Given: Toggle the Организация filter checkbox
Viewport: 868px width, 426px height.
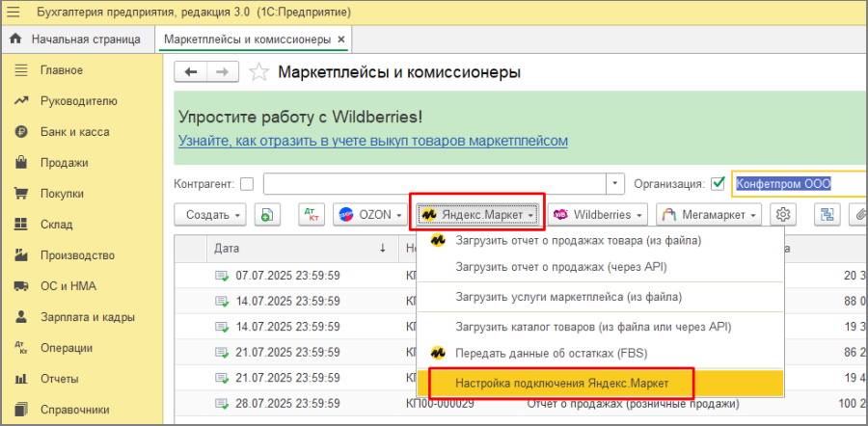Looking at the screenshot, I should click(x=718, y=184).
